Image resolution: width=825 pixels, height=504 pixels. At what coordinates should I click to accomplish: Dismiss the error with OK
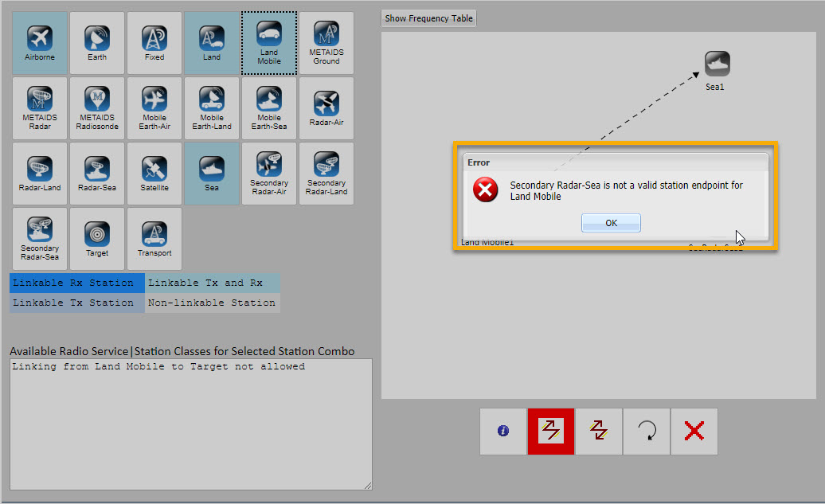coord(611,222)
